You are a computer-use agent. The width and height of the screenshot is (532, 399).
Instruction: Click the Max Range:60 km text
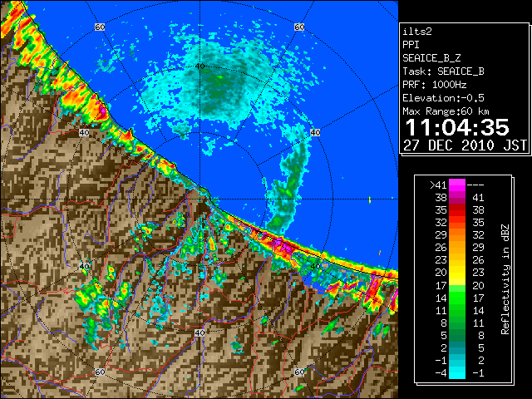[446, 111]
